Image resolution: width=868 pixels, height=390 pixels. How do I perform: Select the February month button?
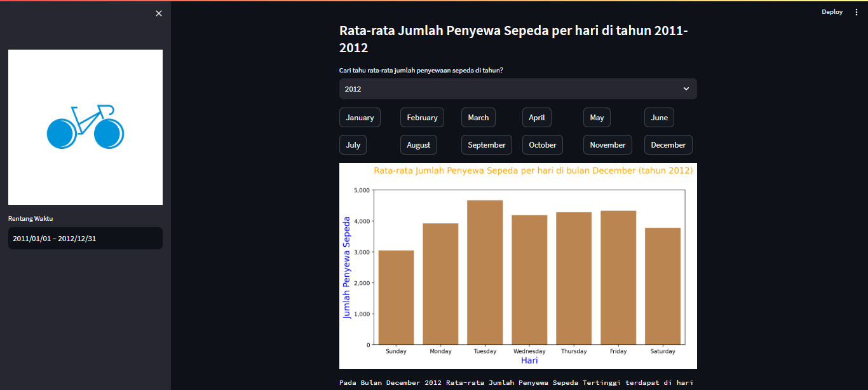coord(422,117)
